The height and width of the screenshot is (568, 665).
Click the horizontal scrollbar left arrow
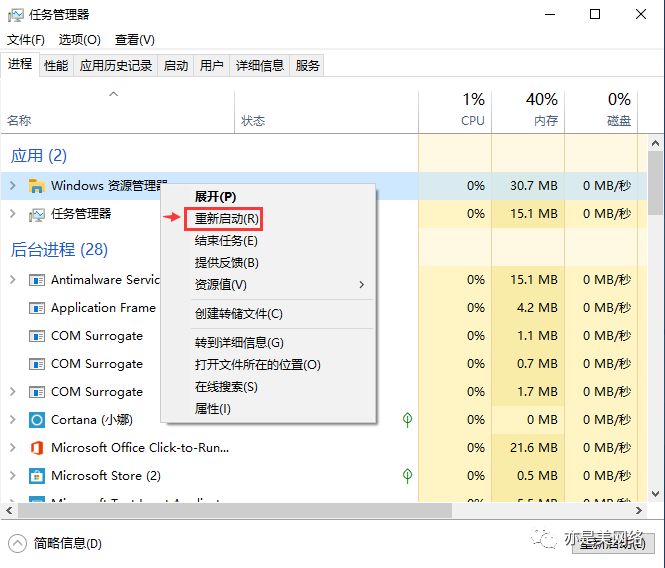pyautogui.click(x=9, y=511)
